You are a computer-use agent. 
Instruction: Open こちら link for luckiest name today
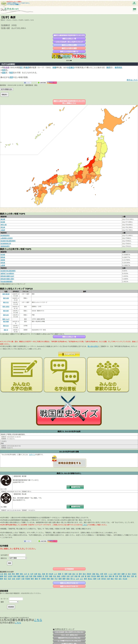(38, 620)
